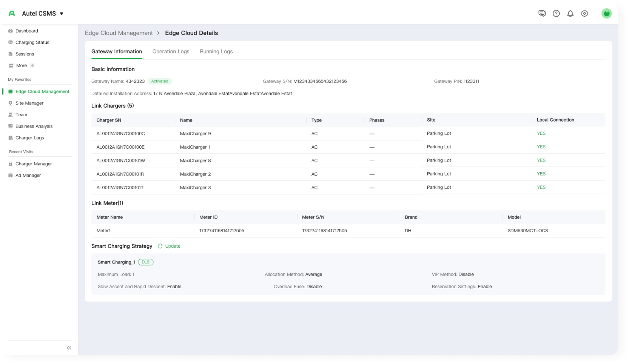Open Dashboard from the sidebar
Viewport: 629px width, 364px height.
pos(26,31)
